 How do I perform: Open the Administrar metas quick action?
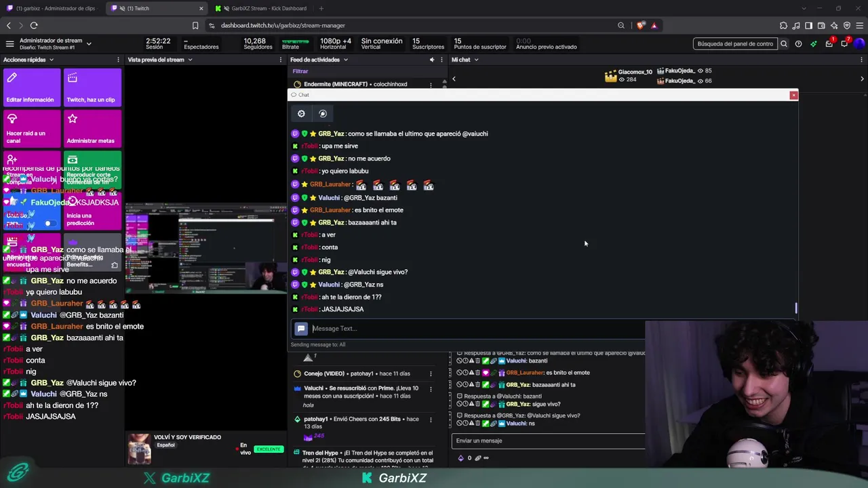coord(92,128)
